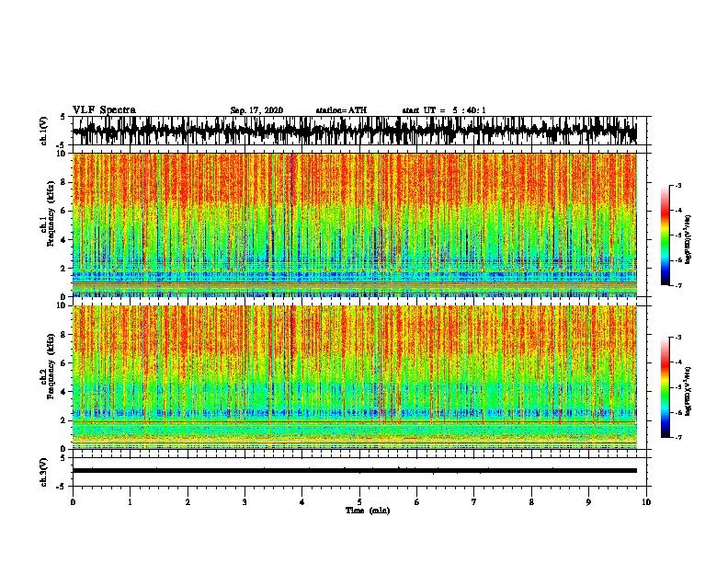Click the 'VLF Spectra' title text
This screenshot has width=728, height=563.
(x=104, y=110)
